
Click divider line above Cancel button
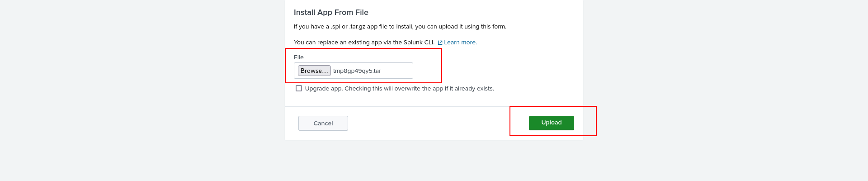pyautogui.click(x=434, y=106)
